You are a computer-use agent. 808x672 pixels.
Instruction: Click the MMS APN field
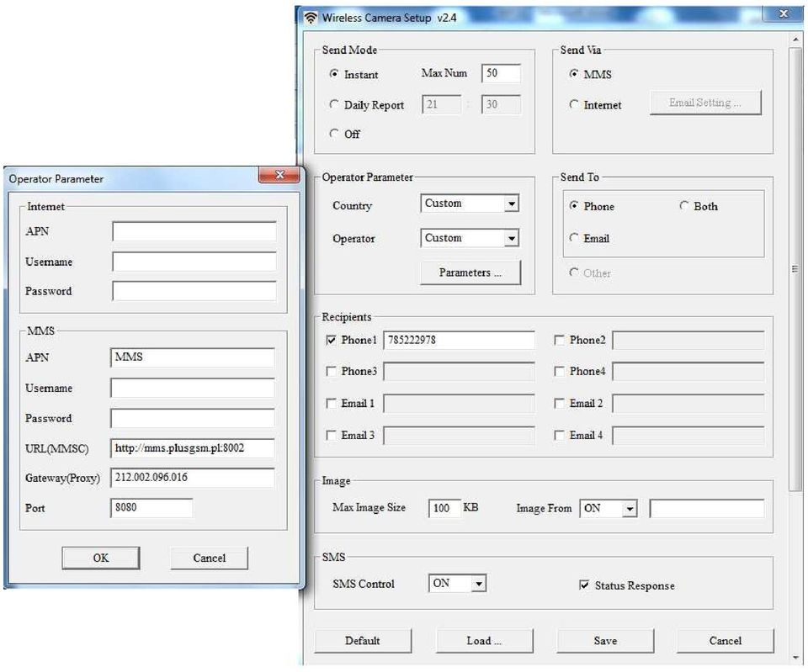pyautogui.click(x=192, y=357)
